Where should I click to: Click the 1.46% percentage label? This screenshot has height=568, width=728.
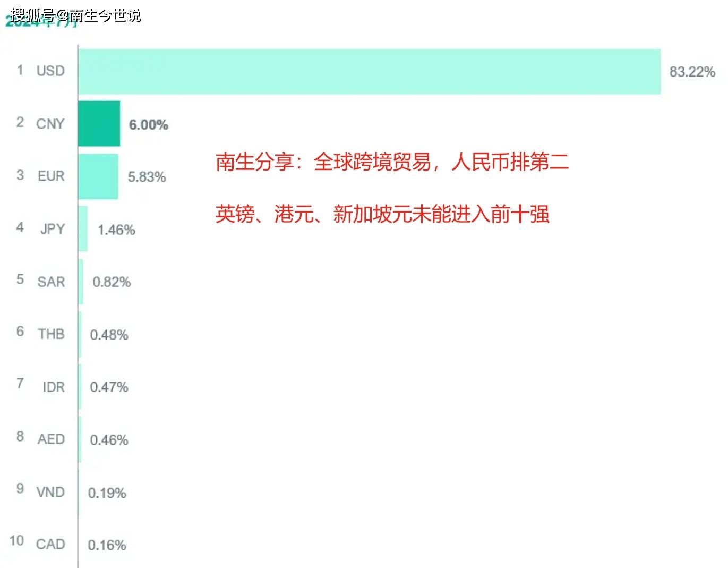point(116,230)
